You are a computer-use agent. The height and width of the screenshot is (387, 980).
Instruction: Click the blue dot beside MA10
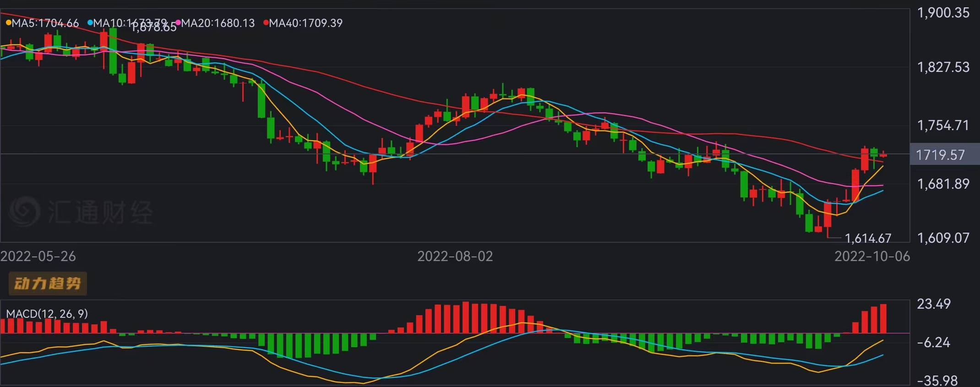(x=90, y=23)
